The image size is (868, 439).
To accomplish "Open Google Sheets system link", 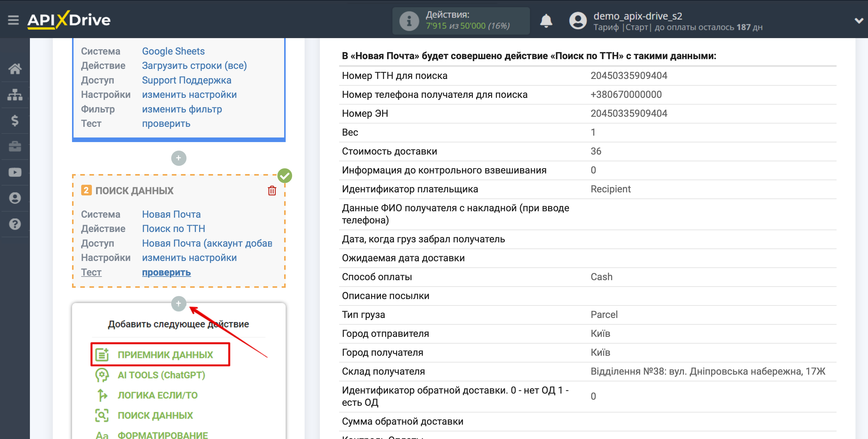I will [173, 51].
